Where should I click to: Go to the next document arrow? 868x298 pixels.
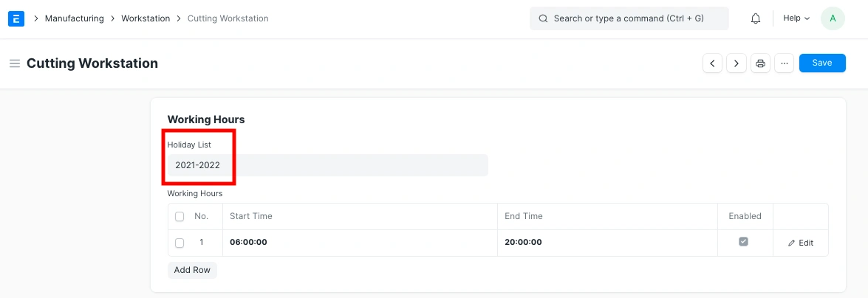click(737, 63)
